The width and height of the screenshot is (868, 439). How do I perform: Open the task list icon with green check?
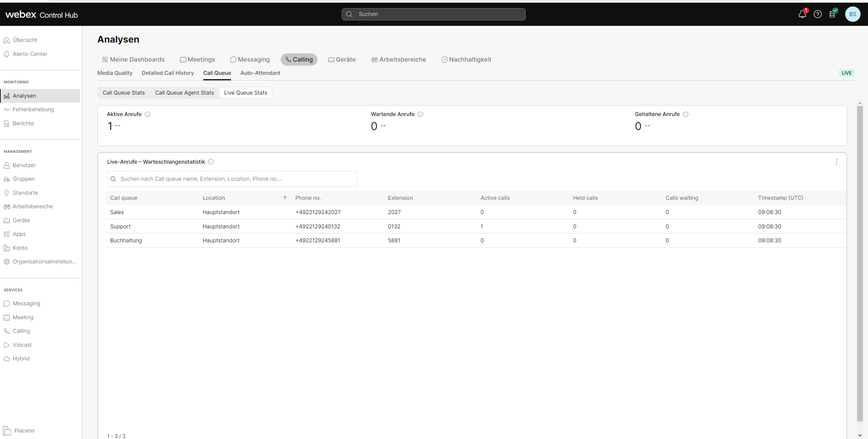click(x=833, y=14)
